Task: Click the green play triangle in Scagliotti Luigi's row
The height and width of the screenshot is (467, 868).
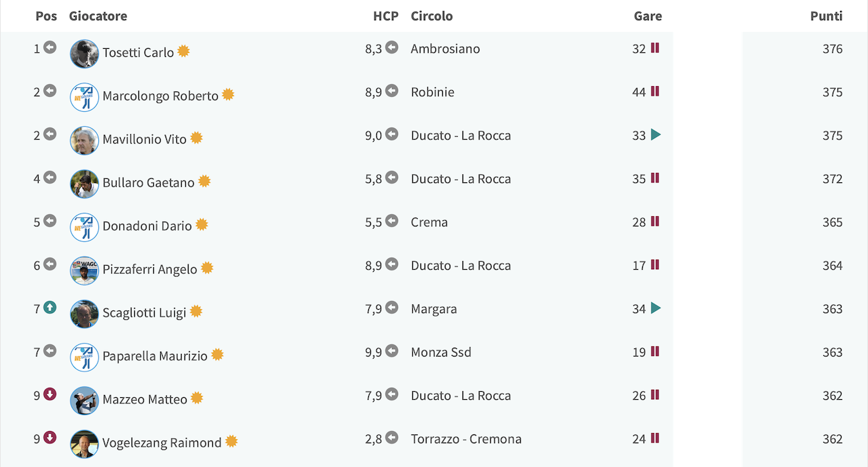Action: pos(656,308)
